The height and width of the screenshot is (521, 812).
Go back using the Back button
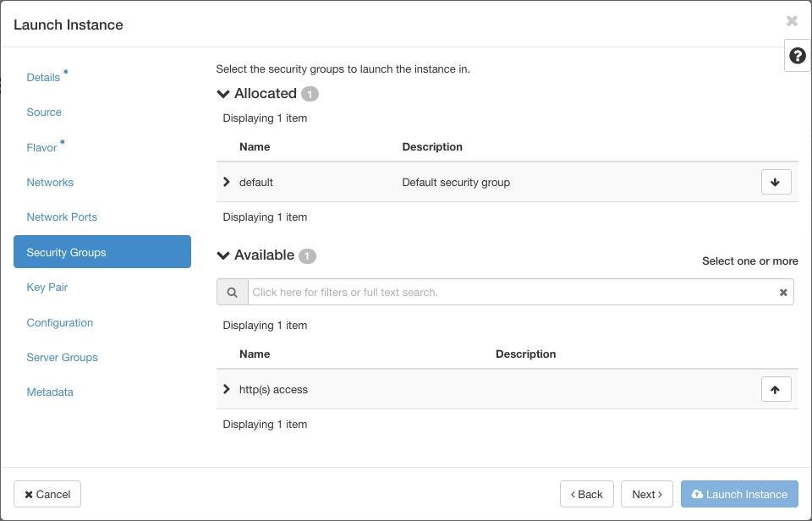[x=586, y=494]
